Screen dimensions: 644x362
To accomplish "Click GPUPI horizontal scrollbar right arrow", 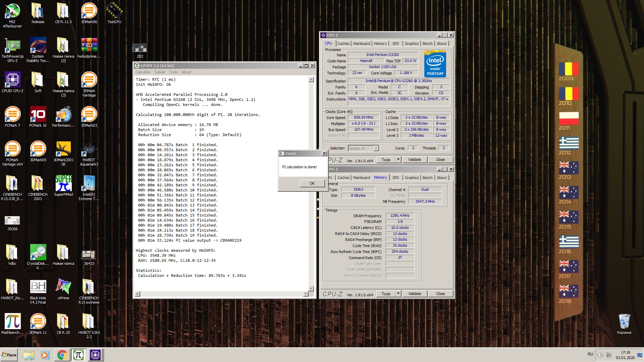I will pos(306,294).
